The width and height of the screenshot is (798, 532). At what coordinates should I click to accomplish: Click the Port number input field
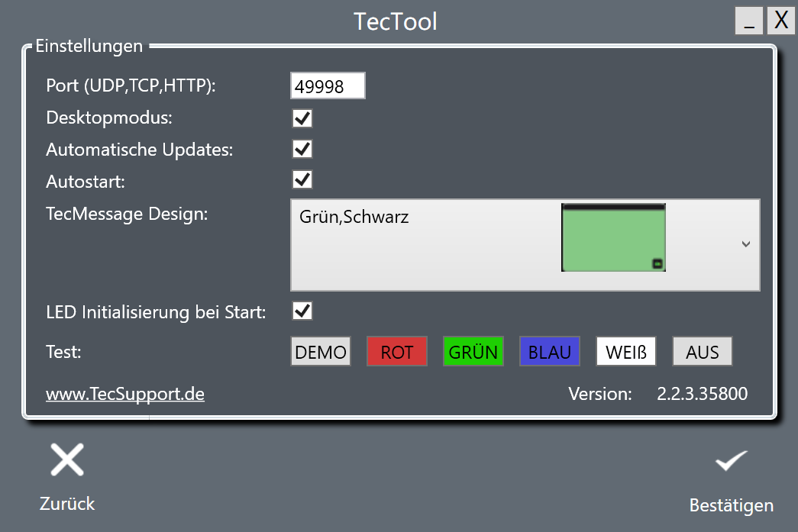(x=328, y=85)
